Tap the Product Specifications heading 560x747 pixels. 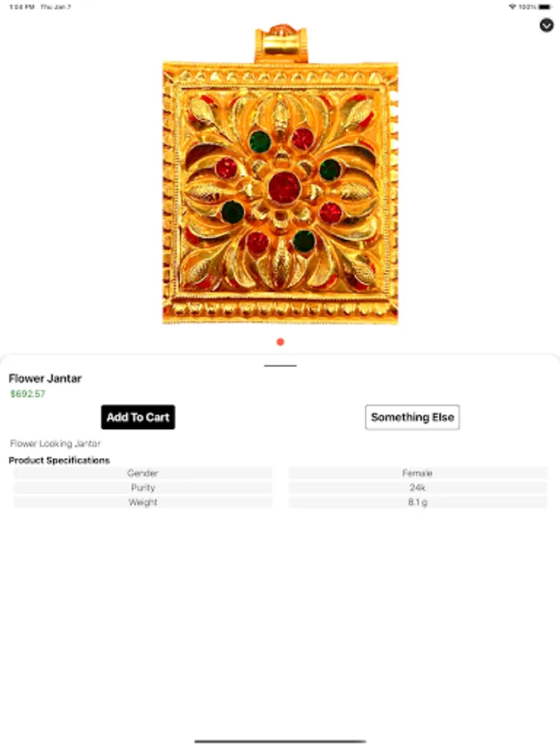click(x=59, y=460)
